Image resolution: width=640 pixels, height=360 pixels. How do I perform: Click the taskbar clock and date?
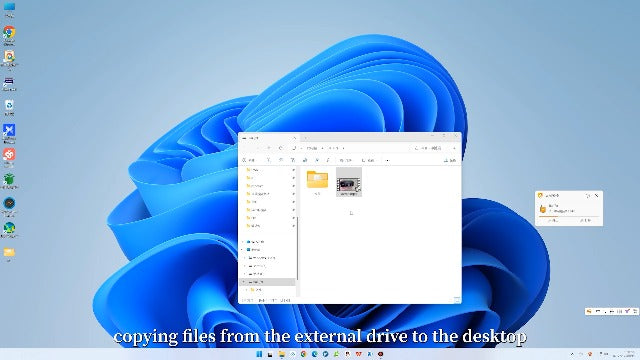pos(624,354)
